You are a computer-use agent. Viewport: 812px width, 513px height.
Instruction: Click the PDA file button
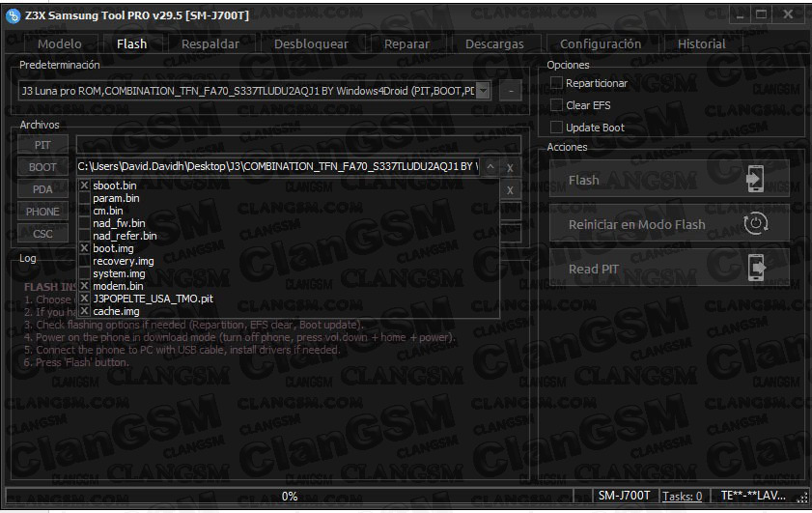pyautogui.click(x=42, y=189)
